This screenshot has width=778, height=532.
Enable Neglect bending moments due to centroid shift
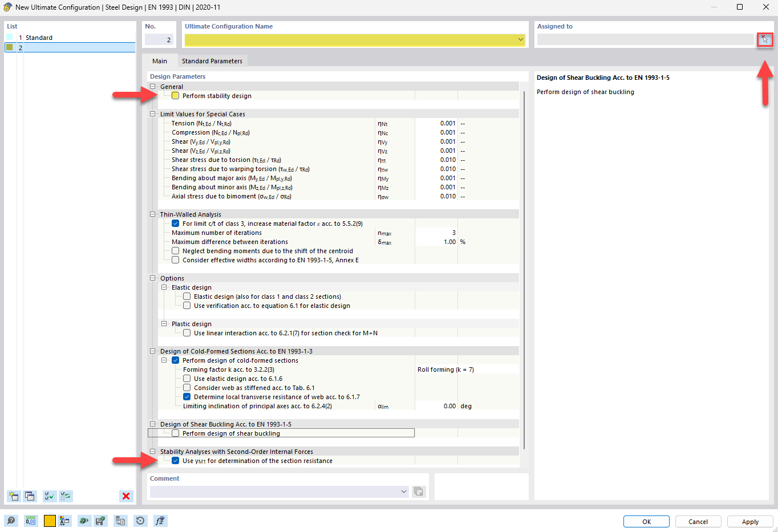coord(175,251)
